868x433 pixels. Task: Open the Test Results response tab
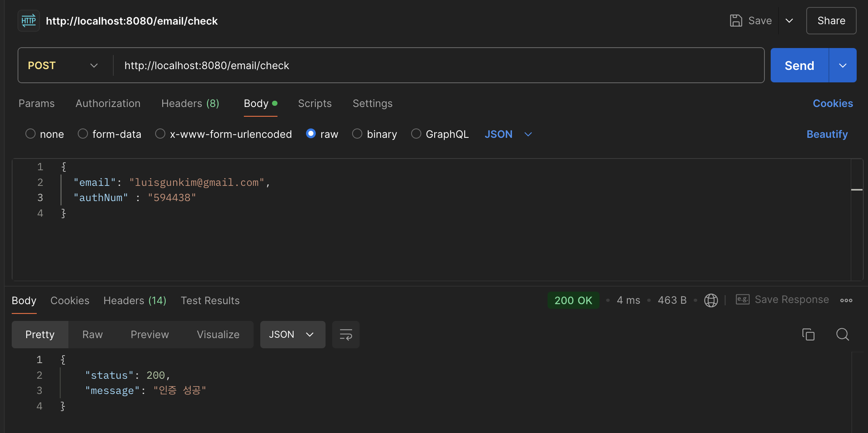click(210, 301)
